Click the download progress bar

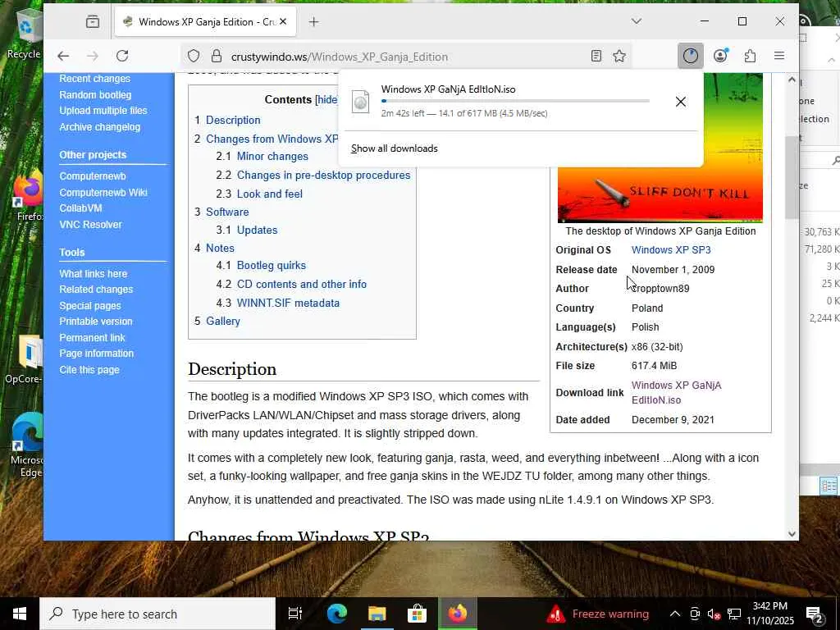coord(515,101)
